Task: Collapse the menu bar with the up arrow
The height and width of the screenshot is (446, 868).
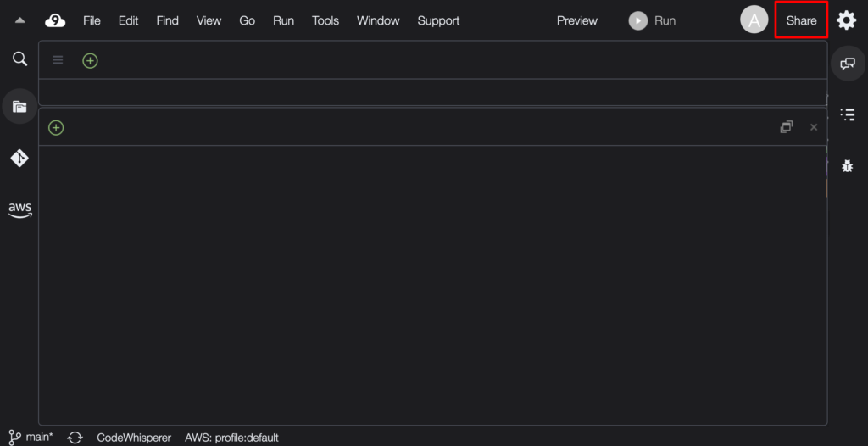Action: point(20,21)
